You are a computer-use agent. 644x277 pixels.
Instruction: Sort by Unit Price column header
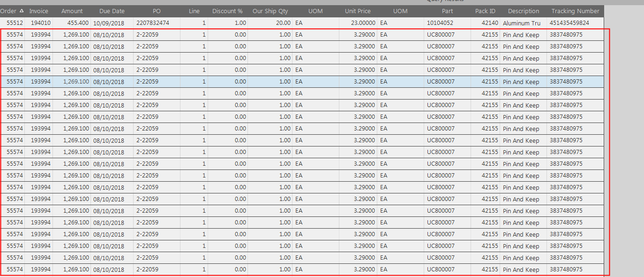[357, 11]
